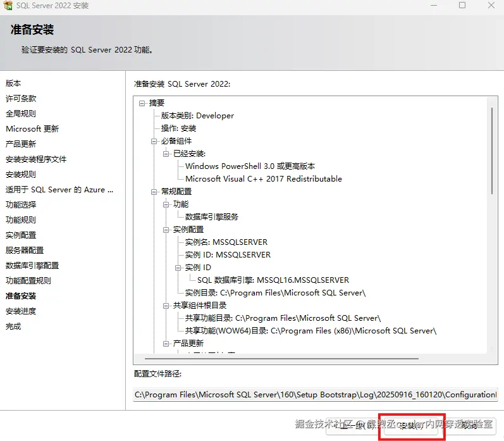Minimize the SQL Server 2022 setup window
Viewport: 504px width, 441px height.
434,5
